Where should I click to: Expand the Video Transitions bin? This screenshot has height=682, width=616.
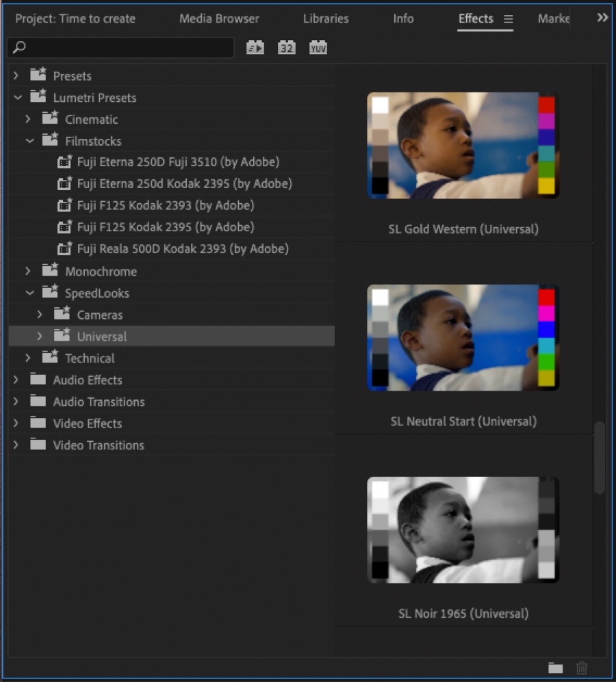point(16,445)
